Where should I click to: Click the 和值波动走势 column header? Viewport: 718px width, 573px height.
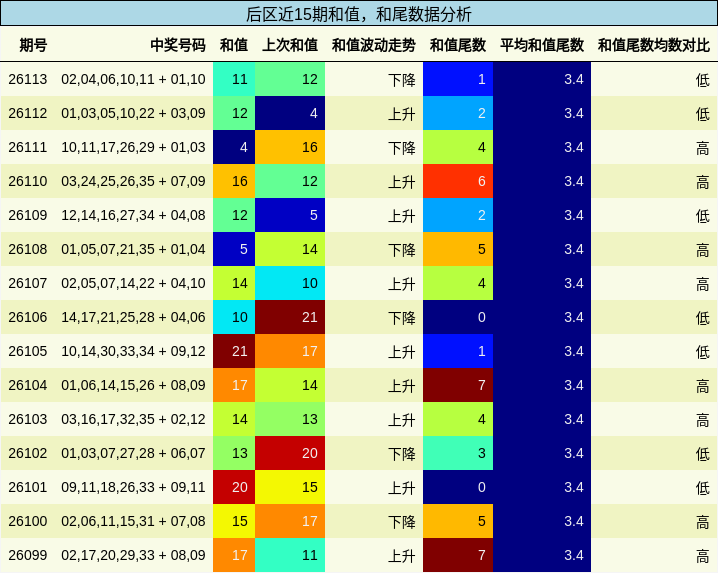click(374, 45)
